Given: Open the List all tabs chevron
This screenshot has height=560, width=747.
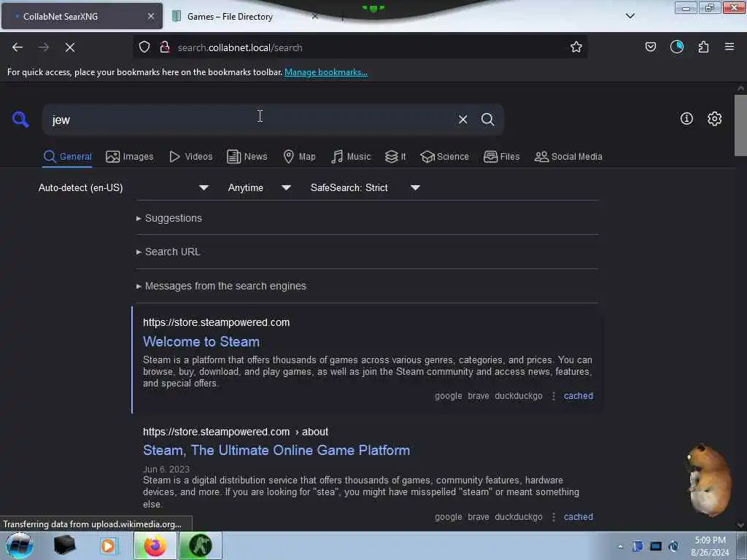Looking at the screenshot, I should click(630, 16).
